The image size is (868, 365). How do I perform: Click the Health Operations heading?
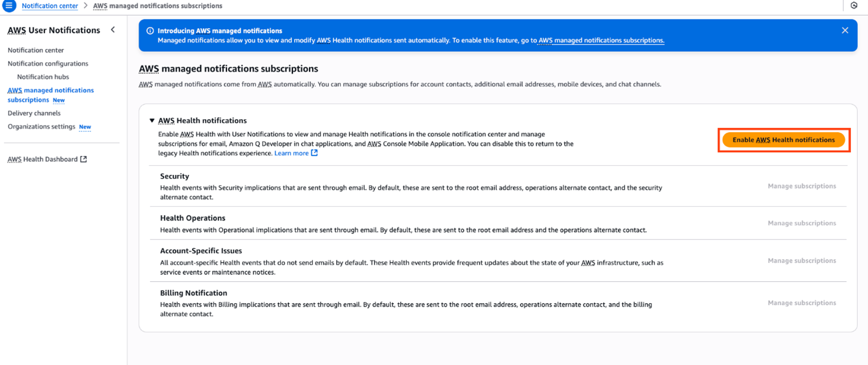[193, 218]
